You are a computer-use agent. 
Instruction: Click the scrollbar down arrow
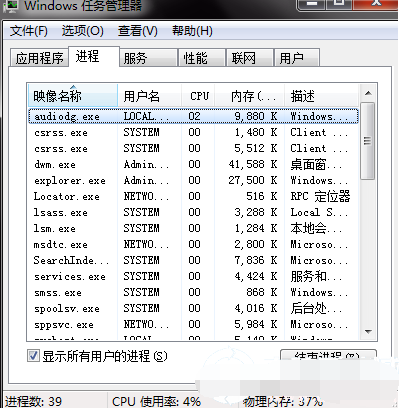click(368, 332)
